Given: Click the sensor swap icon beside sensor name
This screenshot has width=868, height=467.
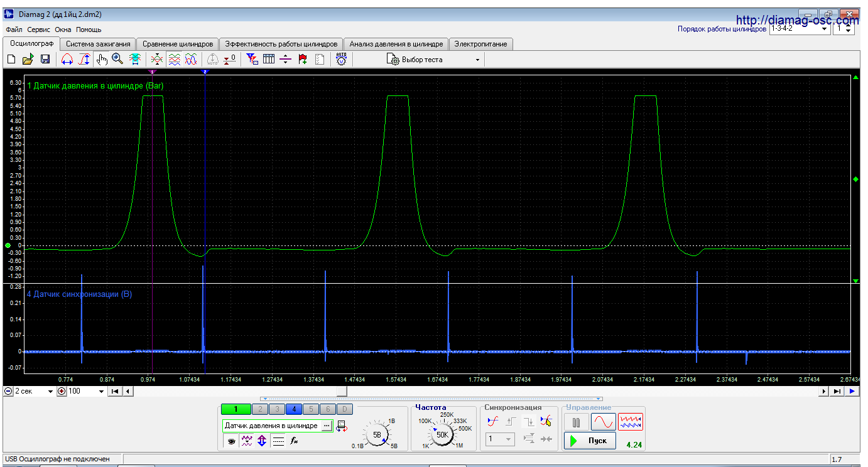Looking at the screenshot, I should (x=341, y=426).
